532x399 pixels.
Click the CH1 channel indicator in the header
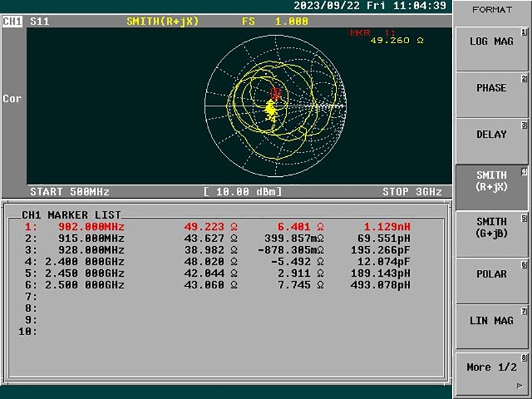12,22
